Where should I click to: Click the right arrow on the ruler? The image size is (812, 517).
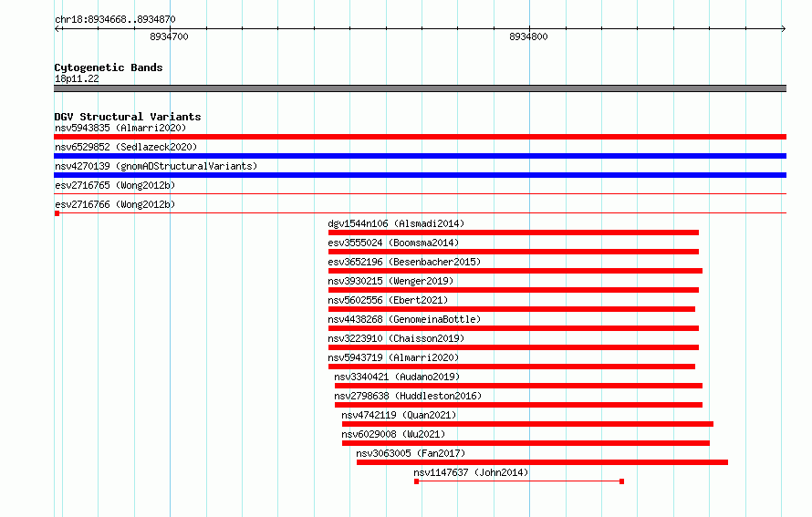(783, 28)
